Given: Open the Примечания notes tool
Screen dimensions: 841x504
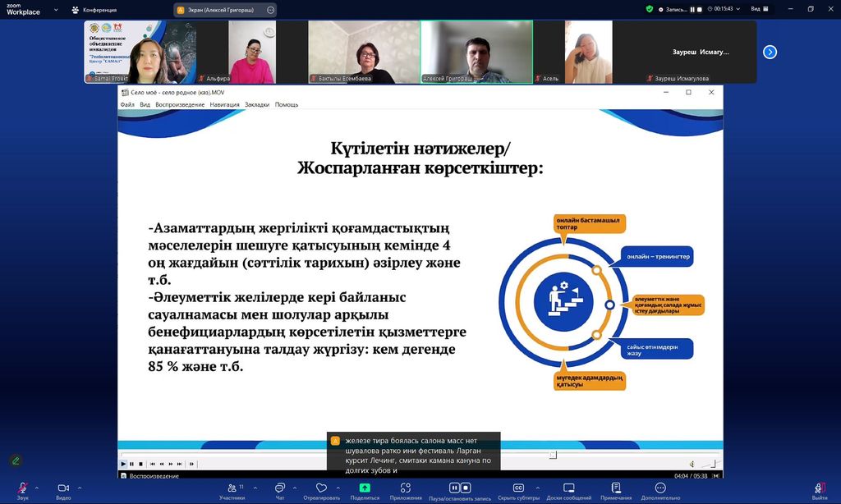Looking at the screenshot, I should click(616, 488).
